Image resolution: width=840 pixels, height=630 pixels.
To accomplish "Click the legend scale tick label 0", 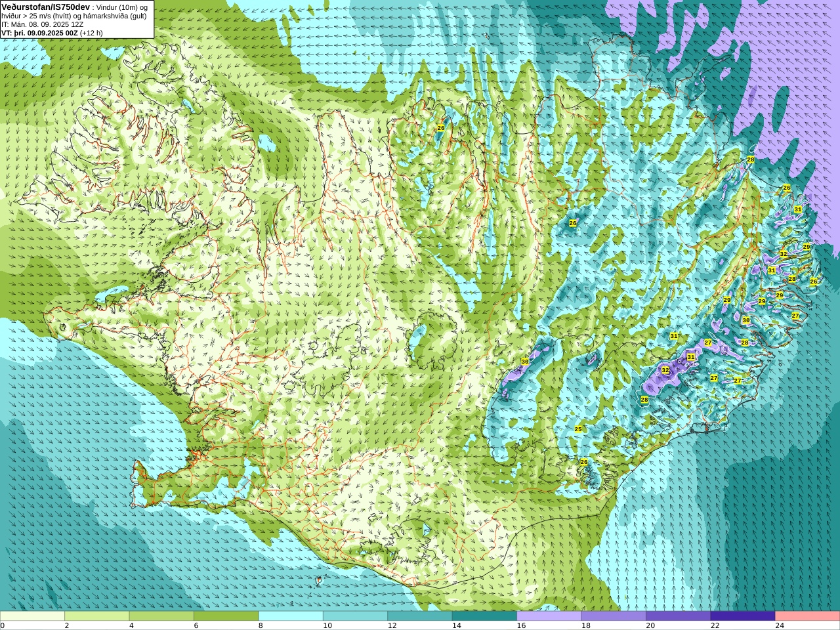I will tap(3, 625).
